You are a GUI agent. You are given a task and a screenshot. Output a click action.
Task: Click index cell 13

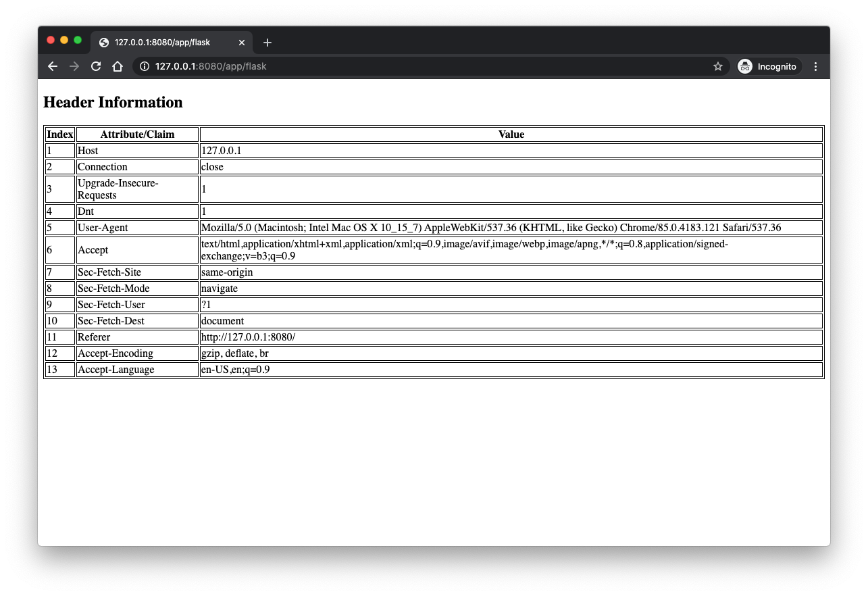pos(60,370)
